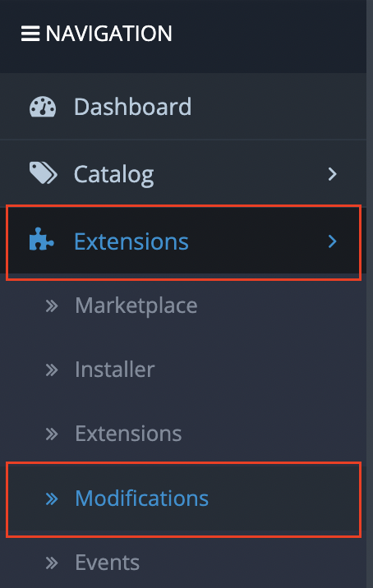Viewport: 373px width, 588px height.
Task: Open the Events submenu link
Action: click(x=108, y=563)
